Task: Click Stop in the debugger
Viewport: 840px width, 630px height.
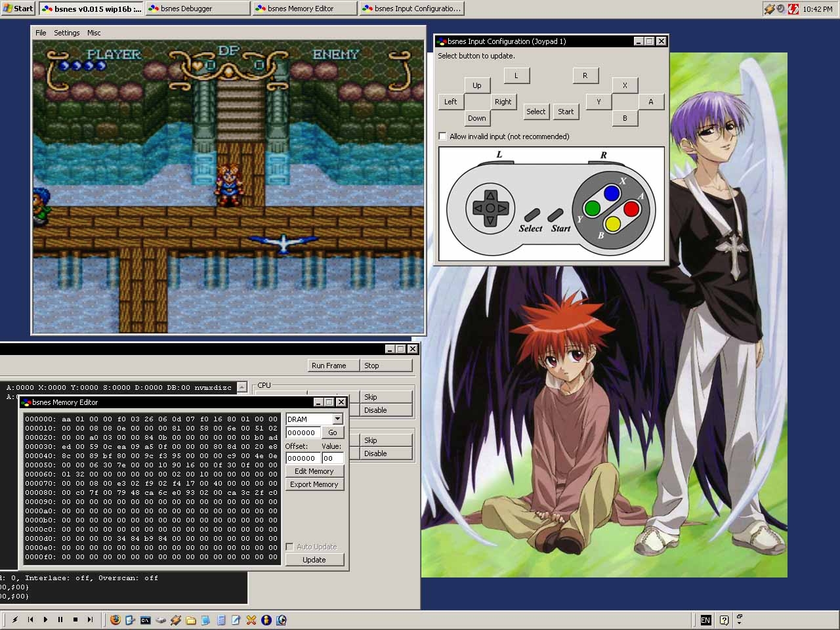Action: coord(386,366)
